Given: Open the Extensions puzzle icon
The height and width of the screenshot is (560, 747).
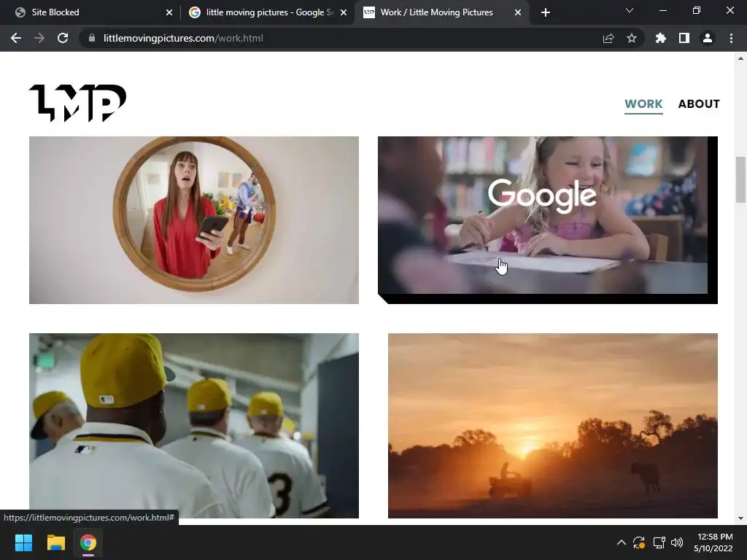Looking at the screenshot, I should 661,38.
